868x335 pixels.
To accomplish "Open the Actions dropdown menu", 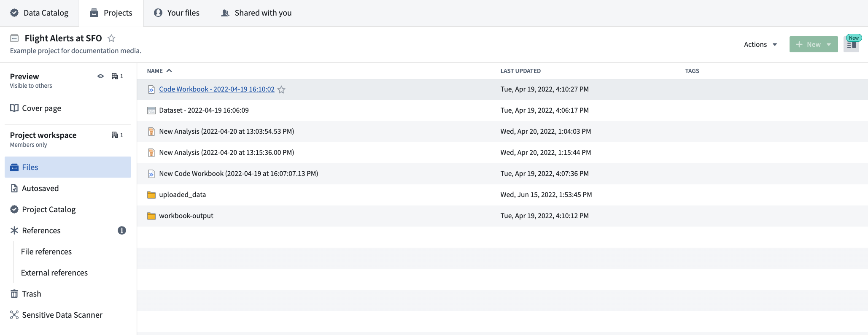I will [x=760, y=44].
